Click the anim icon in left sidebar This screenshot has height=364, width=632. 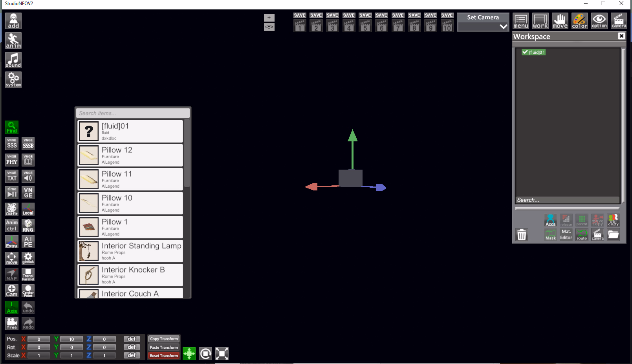(13, 40)
